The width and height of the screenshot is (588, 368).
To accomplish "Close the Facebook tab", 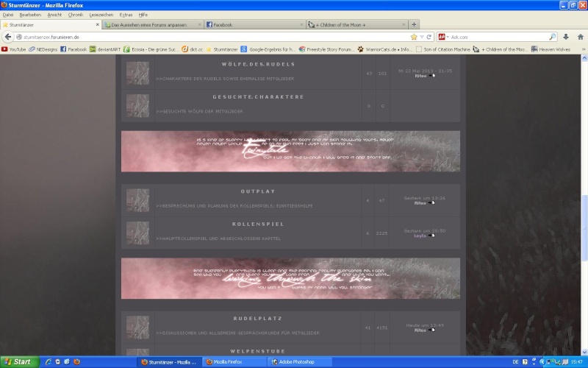I will click(301, 24).
